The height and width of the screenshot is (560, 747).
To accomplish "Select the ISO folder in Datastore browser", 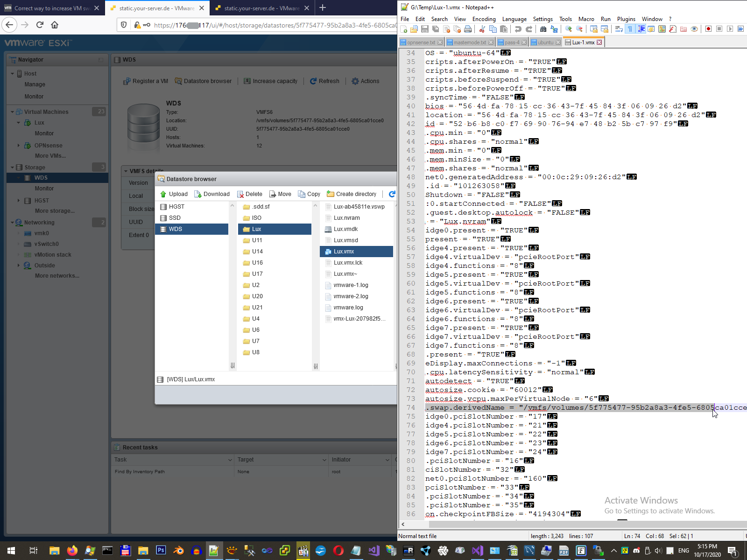I will click(x=275, y=218).
